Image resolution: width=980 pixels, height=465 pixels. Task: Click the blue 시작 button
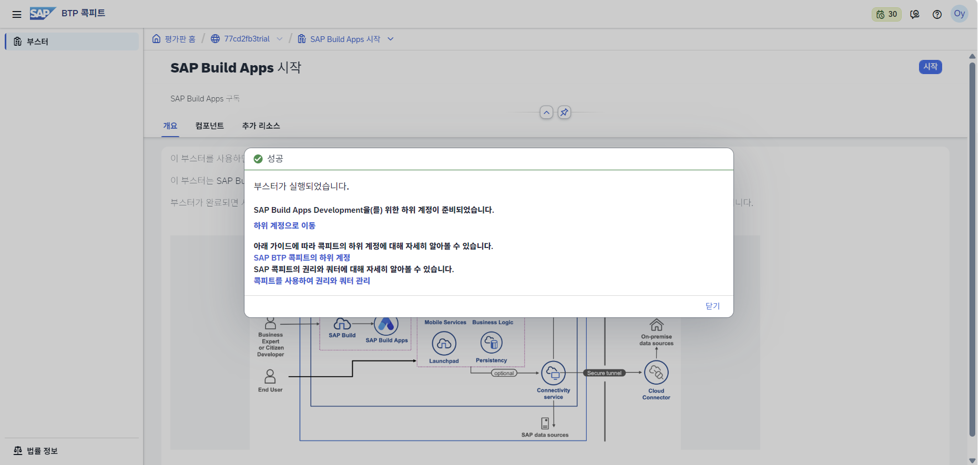[930, 67]
